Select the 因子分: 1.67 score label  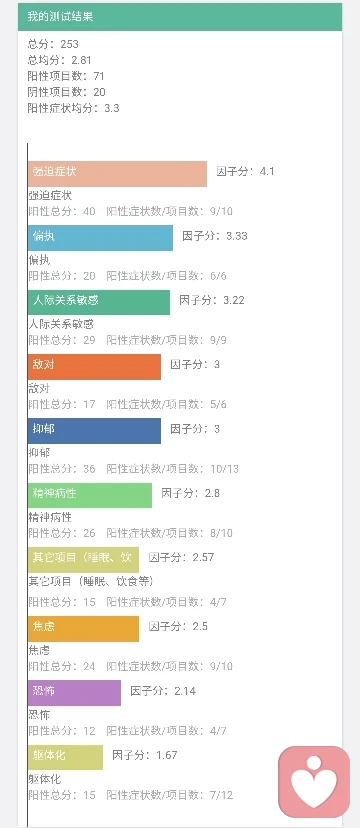click(x=145, y=755)
